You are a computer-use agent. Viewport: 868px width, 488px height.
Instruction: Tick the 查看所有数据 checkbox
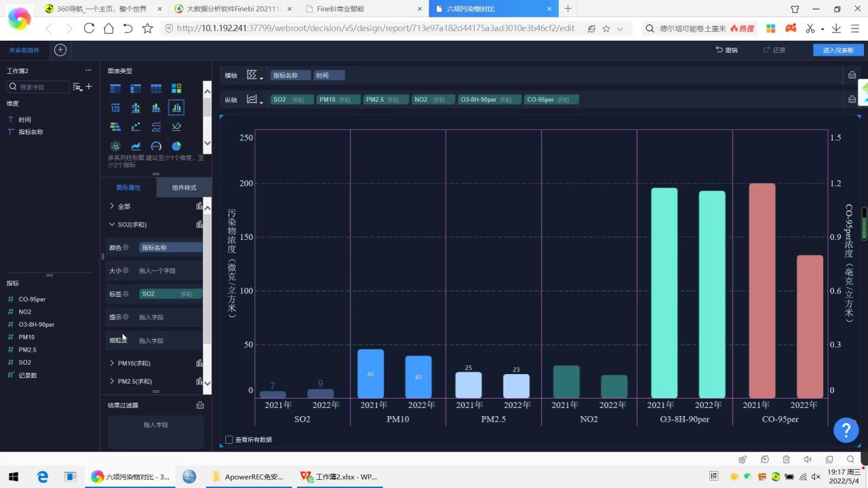click(229, 440)
